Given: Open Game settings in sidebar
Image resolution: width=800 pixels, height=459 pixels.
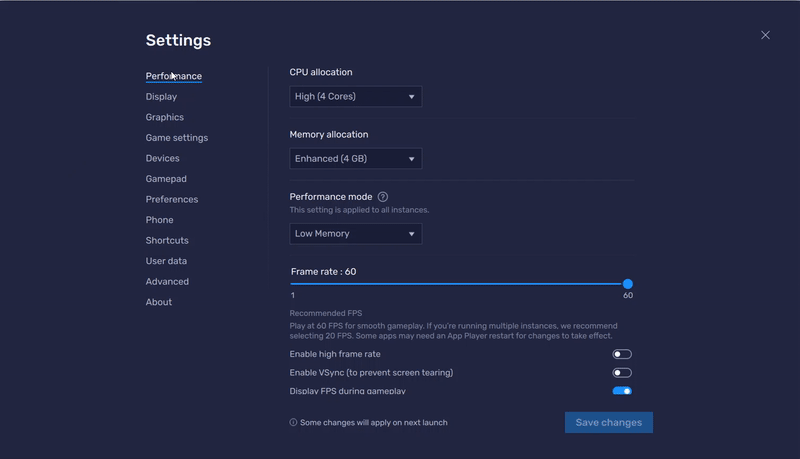Looking at the screenshot, I should pyautogui.click(x=177, y=138).
